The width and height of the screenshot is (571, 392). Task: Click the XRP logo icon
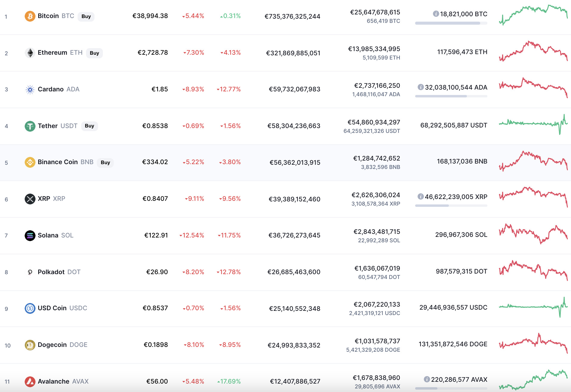(30, 199)
